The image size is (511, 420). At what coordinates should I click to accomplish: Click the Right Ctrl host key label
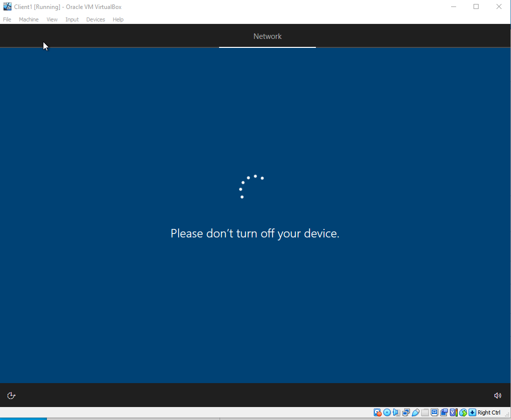[489, 413]
